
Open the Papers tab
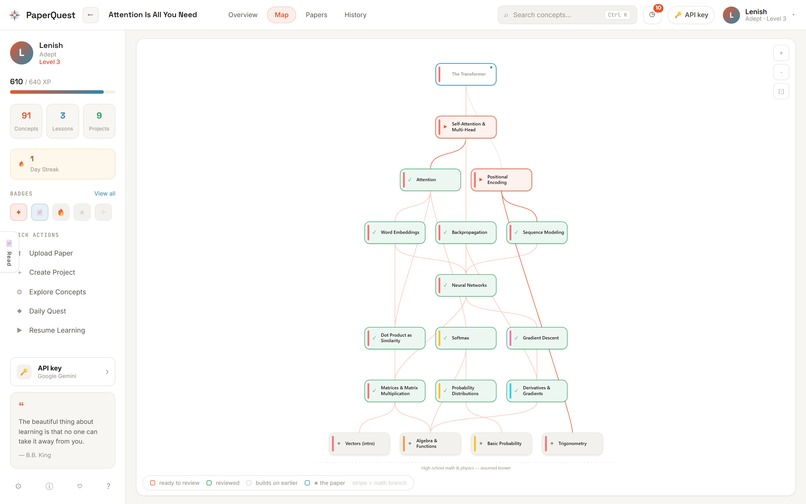pyautogui.click(x=316, y=15)
